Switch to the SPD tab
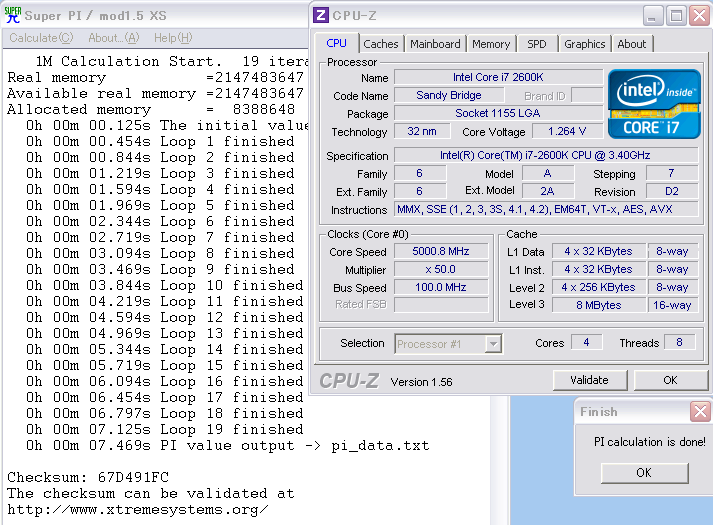The width and height of the screenshot is (713, 525). point(537,44)
